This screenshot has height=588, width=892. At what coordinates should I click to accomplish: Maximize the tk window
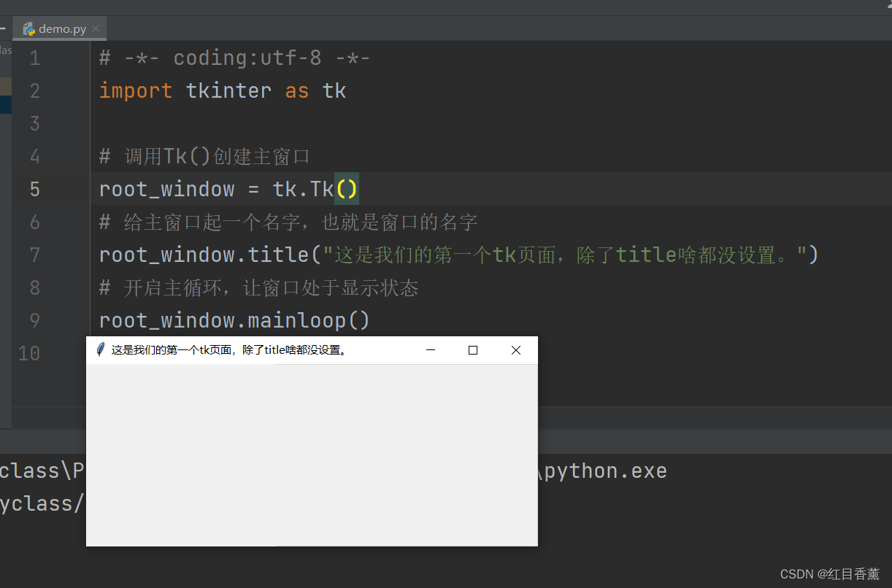click(x=473, y=350)
